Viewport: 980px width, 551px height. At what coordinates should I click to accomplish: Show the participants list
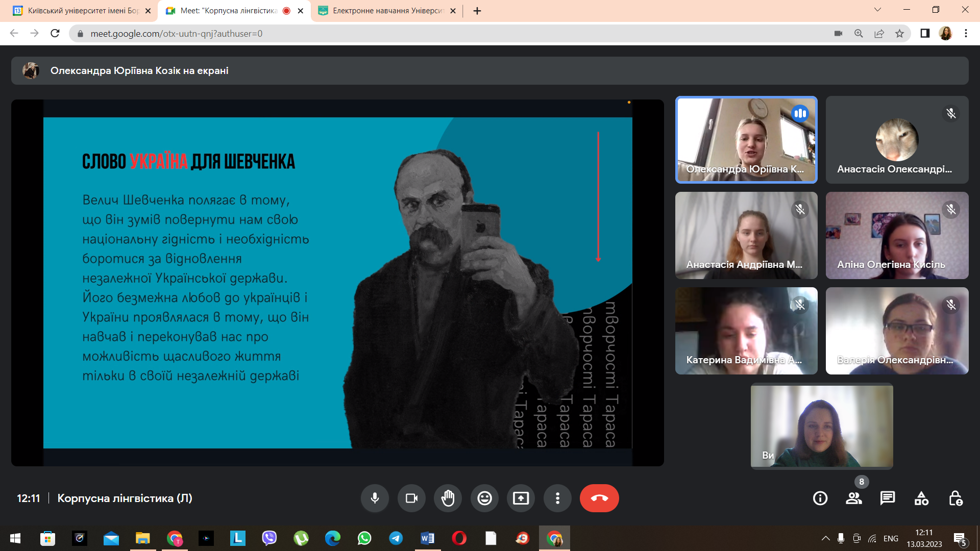click(854, 498)
